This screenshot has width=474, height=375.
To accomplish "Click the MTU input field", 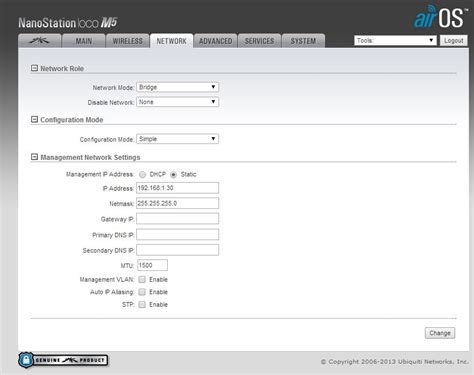I will [x=152, y=265].
